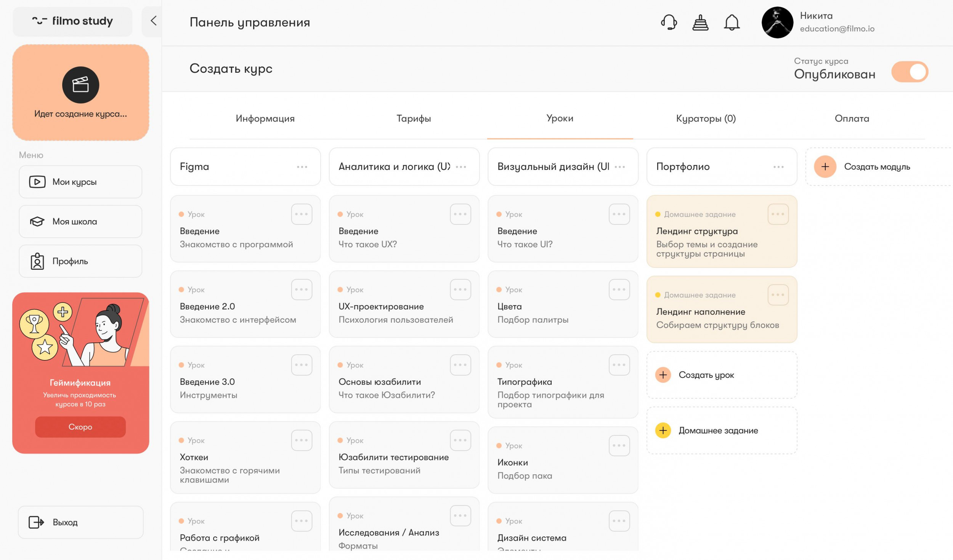
Task: Open the Figma module options menu
Action: [x=302, y=167]
